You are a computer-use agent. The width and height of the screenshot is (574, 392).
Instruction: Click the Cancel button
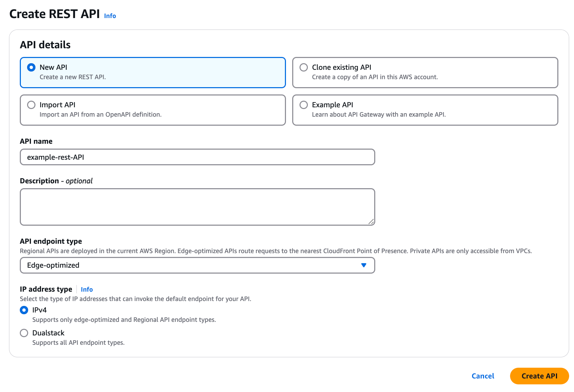point(483,376)
